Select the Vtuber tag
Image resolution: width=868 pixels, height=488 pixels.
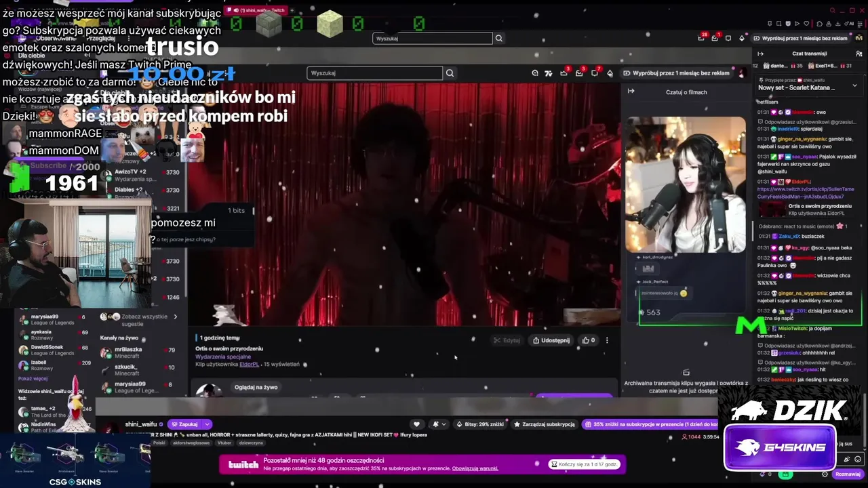click(x=224, y=443)
